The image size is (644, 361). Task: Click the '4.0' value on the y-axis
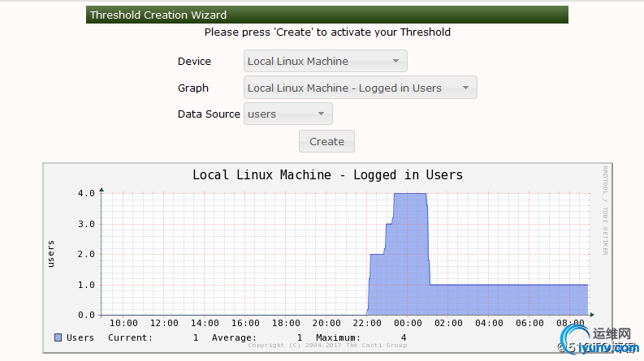86,193
